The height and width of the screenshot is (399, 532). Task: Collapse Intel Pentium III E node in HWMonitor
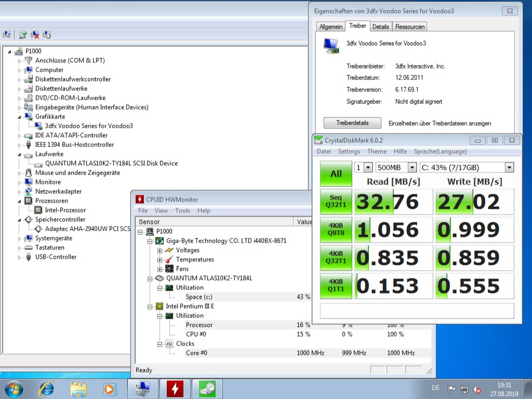tap(150, 307)
